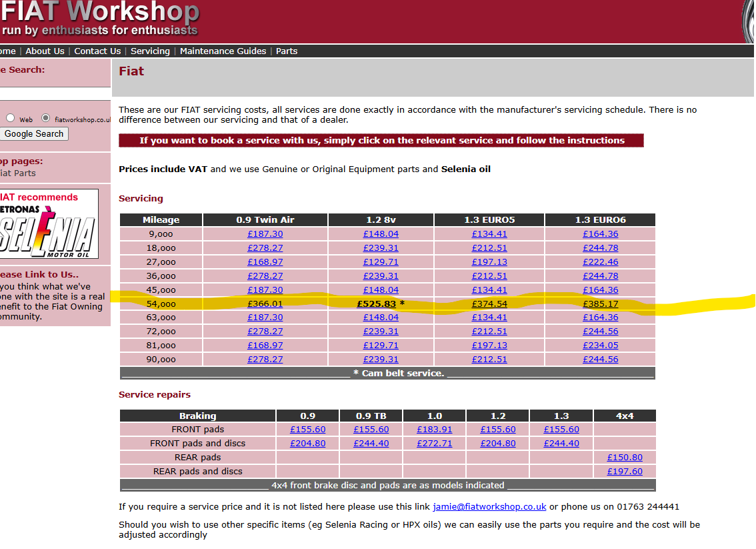The width and height of the screenshot is (756, 549).
Task: Choose 27,000 mile 1.3 EURO6 service price
Action: 600,262
